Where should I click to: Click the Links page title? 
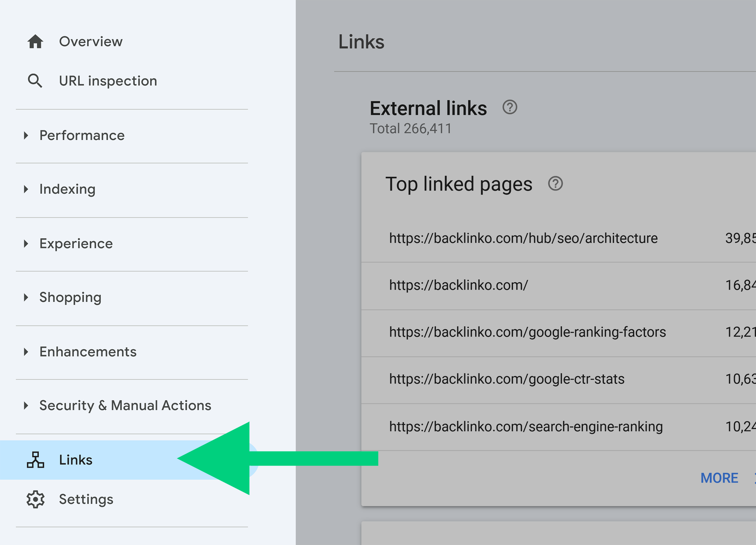[361, 42]
